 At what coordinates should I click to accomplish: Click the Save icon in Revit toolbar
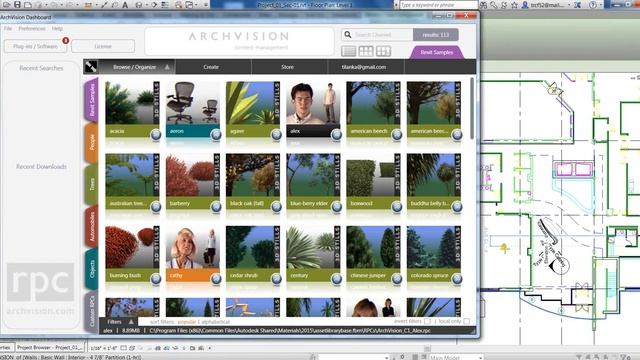[17, 5]
